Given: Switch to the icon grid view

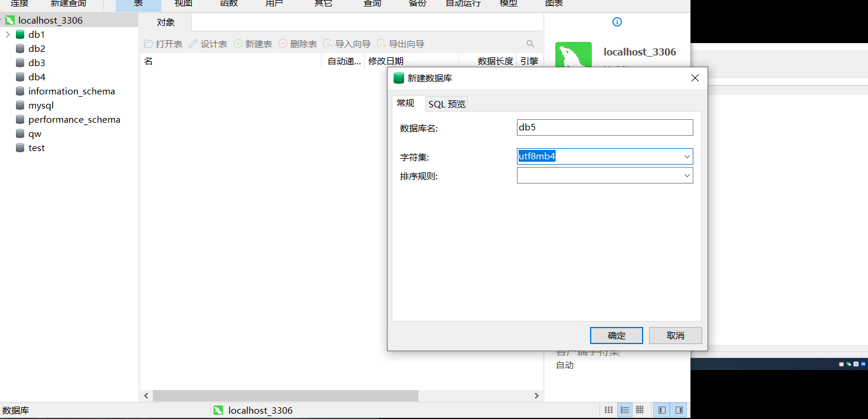Looking at the screenshot, I should (x=609, y=410).
